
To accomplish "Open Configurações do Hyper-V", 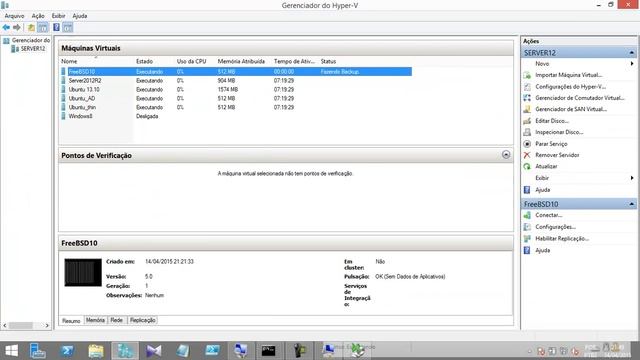I will click(x=570, y=87).
